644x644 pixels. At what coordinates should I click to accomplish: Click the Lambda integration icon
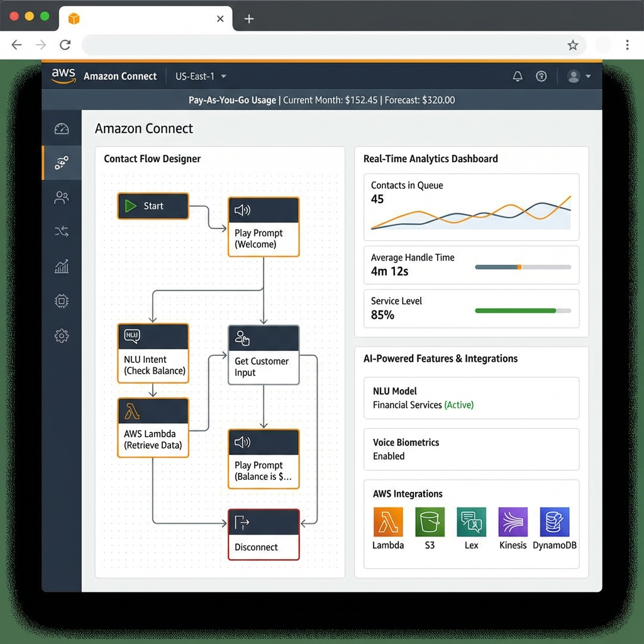388,522
